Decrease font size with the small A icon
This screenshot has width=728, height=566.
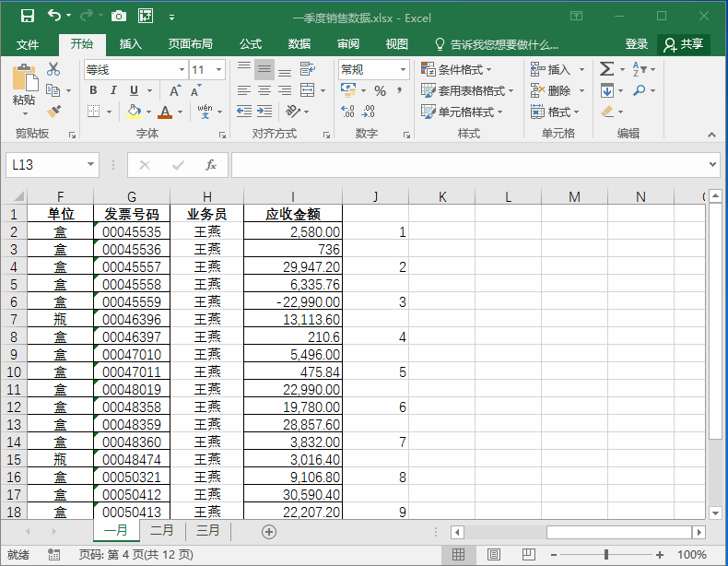pos(196,90)
